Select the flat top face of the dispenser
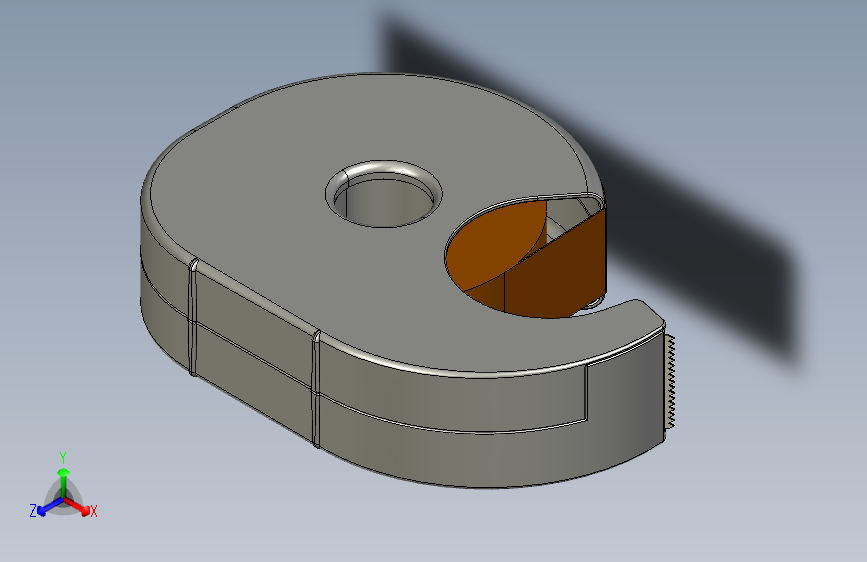The height and width of the screenshot is (562, 867). (310, 221)
